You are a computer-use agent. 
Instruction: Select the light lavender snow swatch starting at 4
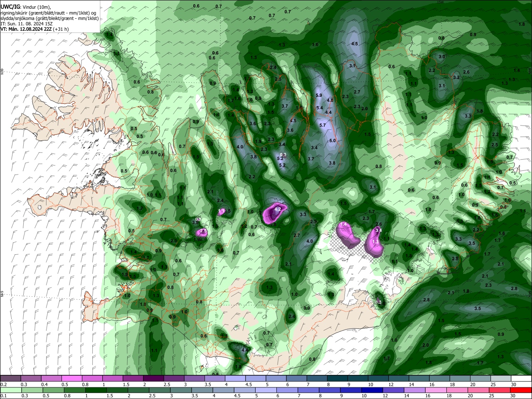click(x=235, y=379)
